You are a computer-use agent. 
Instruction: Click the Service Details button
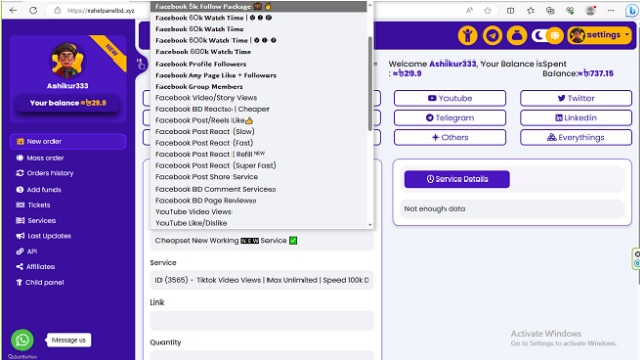457,179
